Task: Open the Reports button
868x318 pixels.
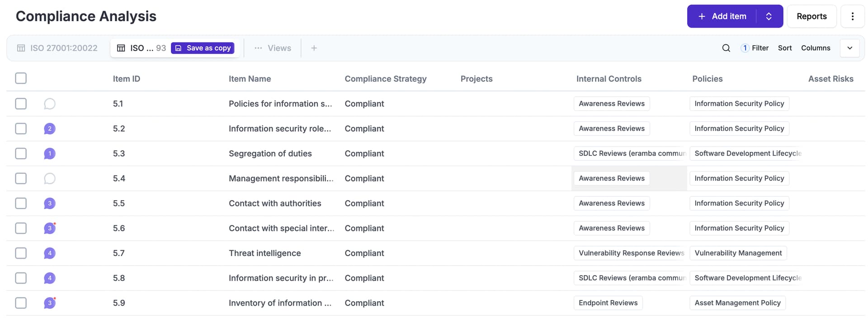Action: (x=811, y=16)
